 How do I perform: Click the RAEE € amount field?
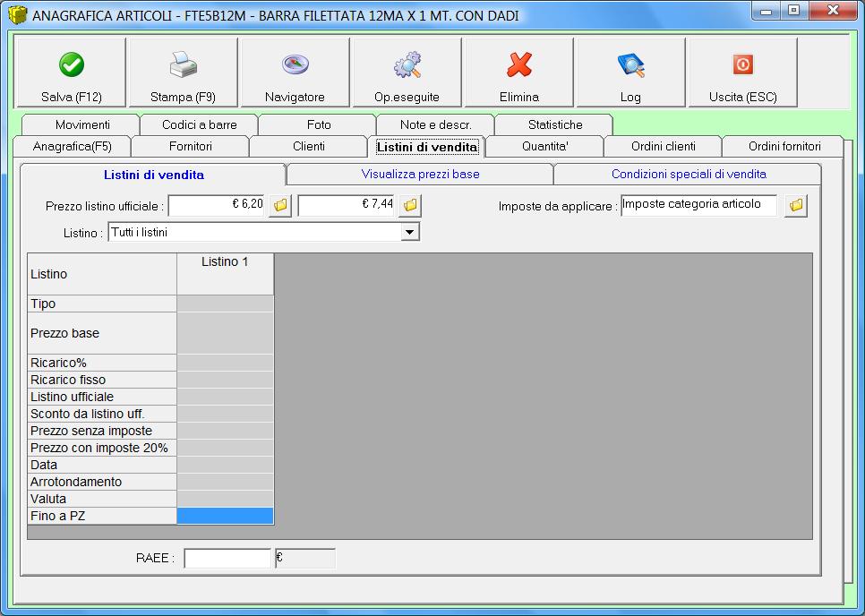point(305,558)
